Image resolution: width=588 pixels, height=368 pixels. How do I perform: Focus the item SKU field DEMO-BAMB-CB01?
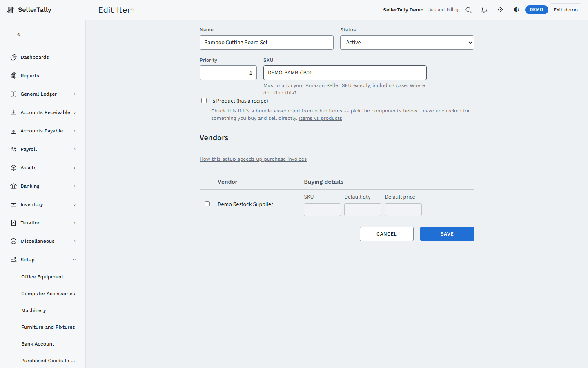[x=345, y=73]
